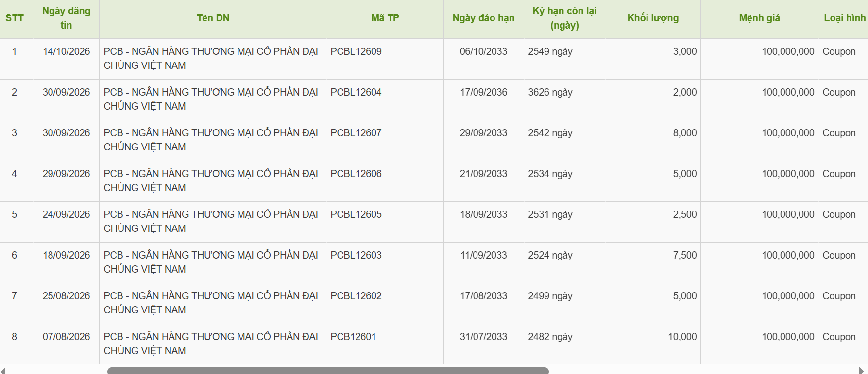Viewport: 868px width, 374px height.
Task: Click maturity date 17/08/2033
Action: (483, 296)
